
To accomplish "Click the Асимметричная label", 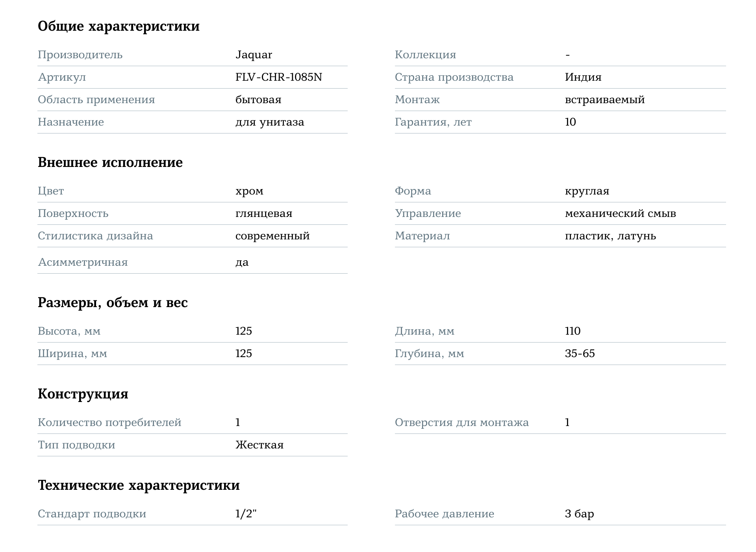I will click(83, 263).
